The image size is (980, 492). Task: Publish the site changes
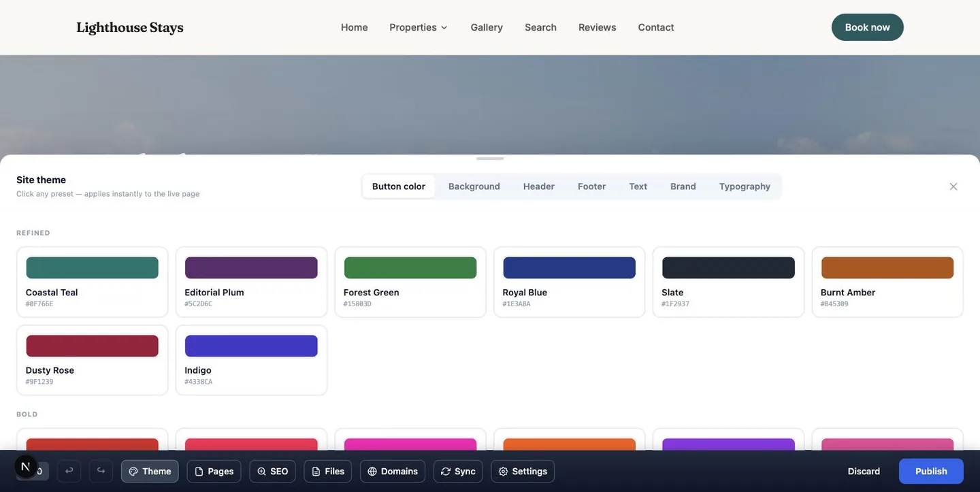tap(931, 471)
